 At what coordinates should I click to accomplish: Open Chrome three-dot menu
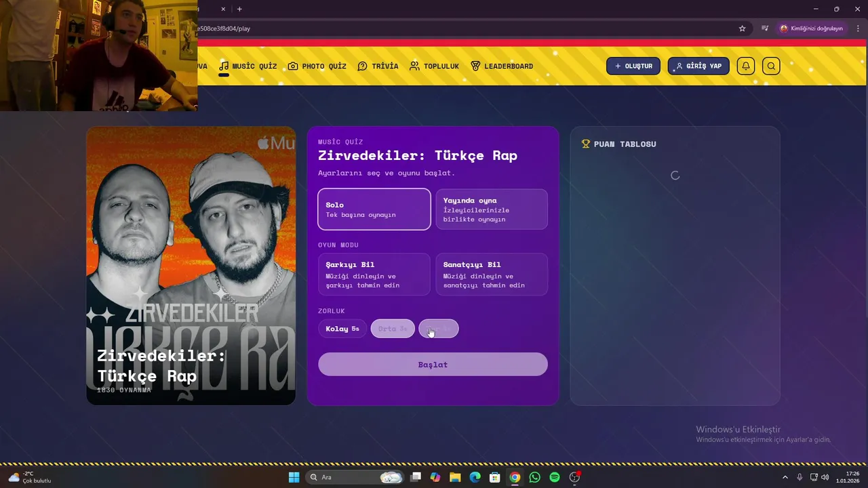coord(858,28)
